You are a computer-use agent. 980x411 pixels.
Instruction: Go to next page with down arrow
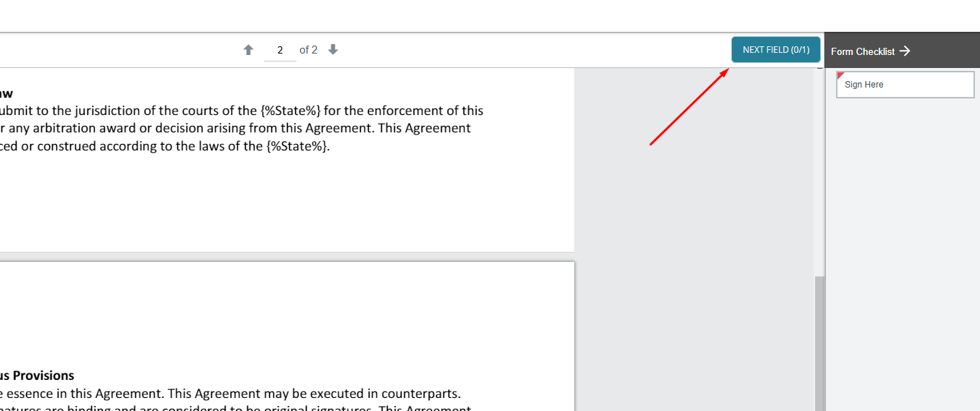click(333, 50)
